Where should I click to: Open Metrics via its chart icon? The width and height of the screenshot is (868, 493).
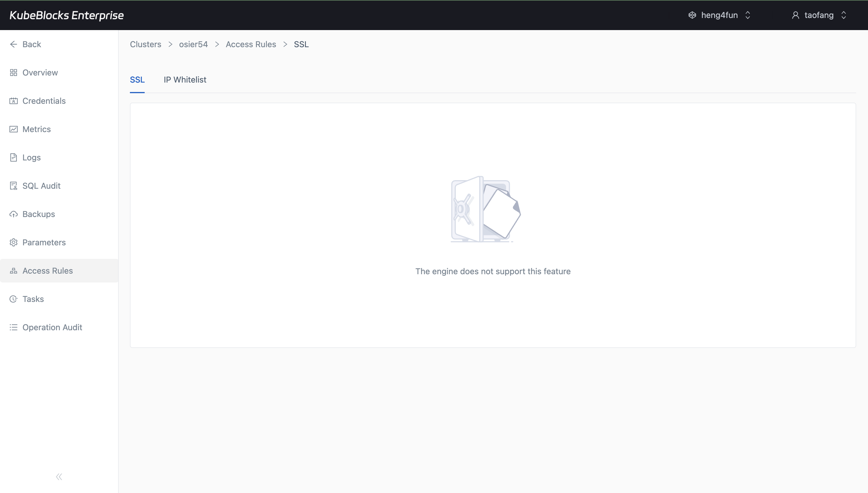[14, 129]
